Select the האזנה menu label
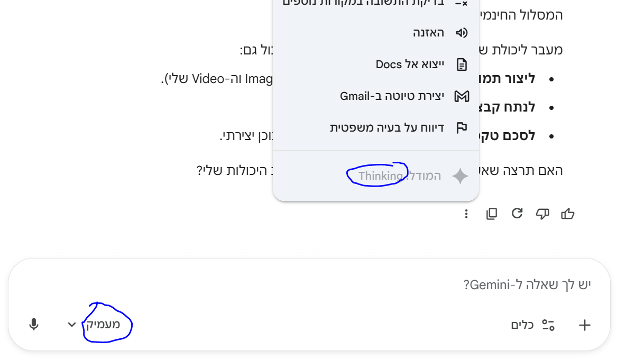 click(x=428, y=33)
